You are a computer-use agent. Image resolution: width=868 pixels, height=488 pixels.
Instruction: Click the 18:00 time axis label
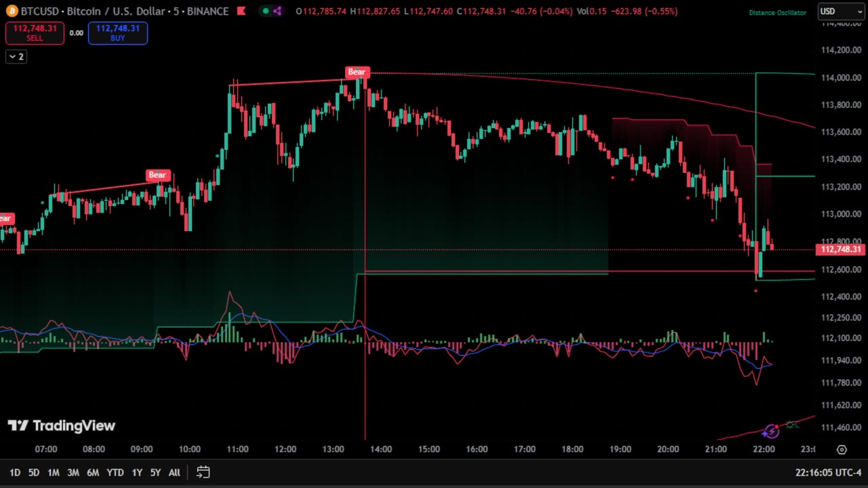pyautogui.click(x=572, y=449)
